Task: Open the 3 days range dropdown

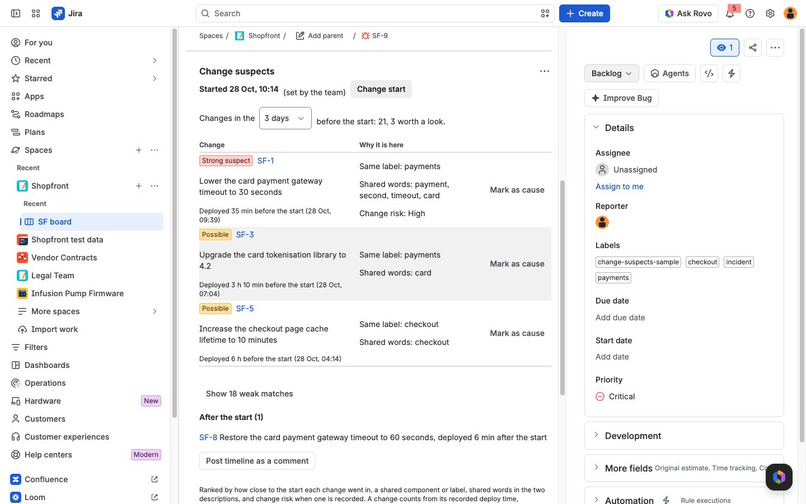Action: [x=285, y=118]
